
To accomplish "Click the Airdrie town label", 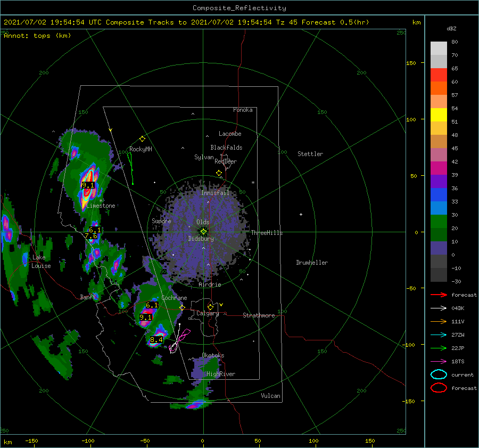I will (210, 284).
